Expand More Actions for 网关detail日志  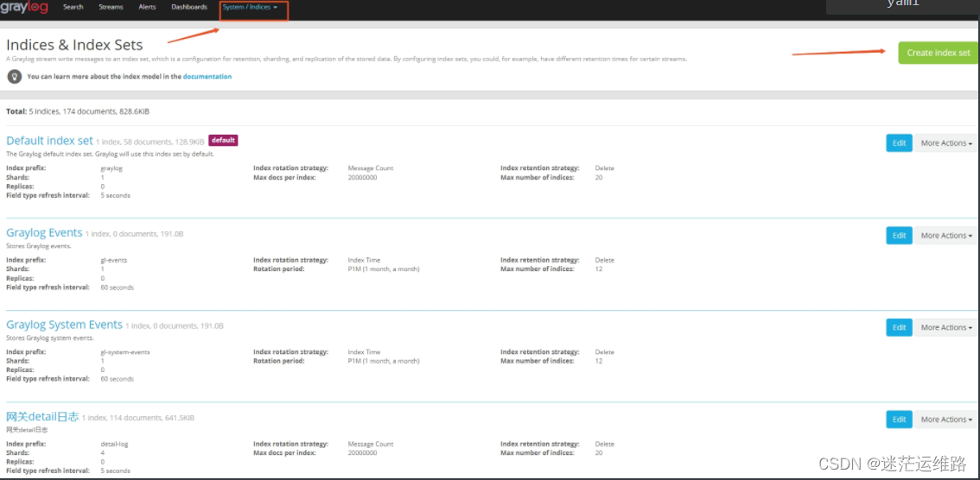(946, 420)
